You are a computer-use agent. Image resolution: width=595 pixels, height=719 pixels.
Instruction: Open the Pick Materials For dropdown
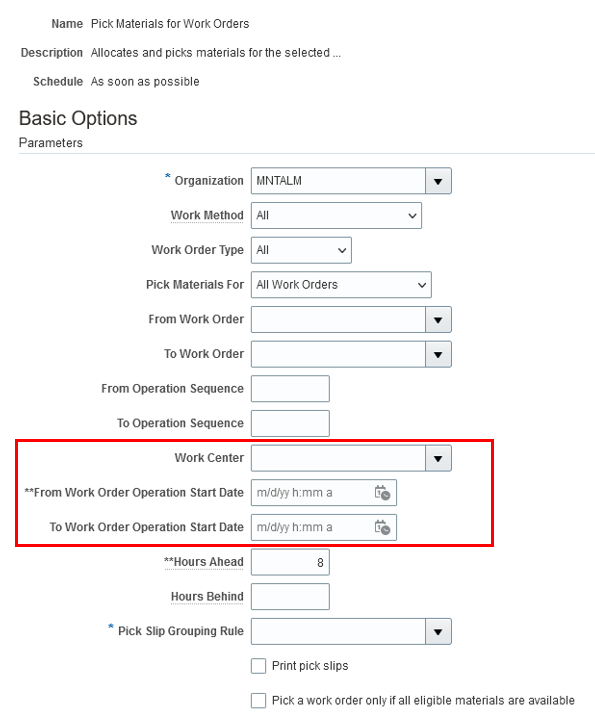pyautogui.click(x=341, y=285)
